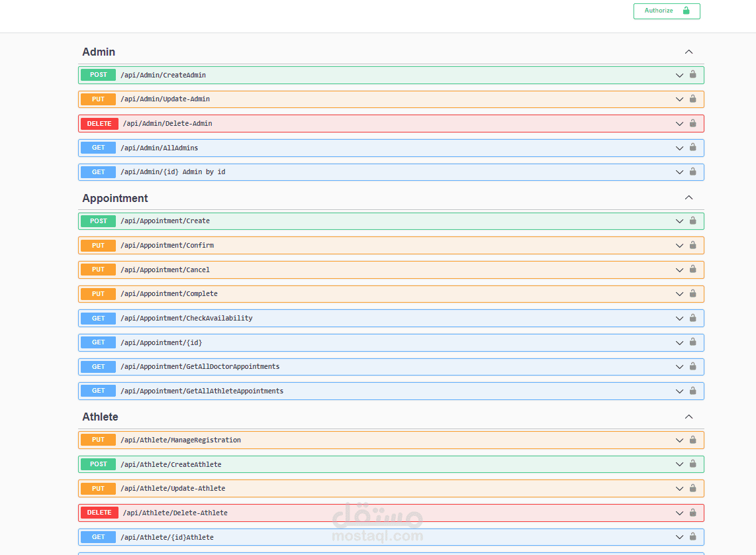Image resolution: width=756 pixels, height=555 pixels.
Task: Collapse the Admin section chevron
Action: tap(688, 52)
